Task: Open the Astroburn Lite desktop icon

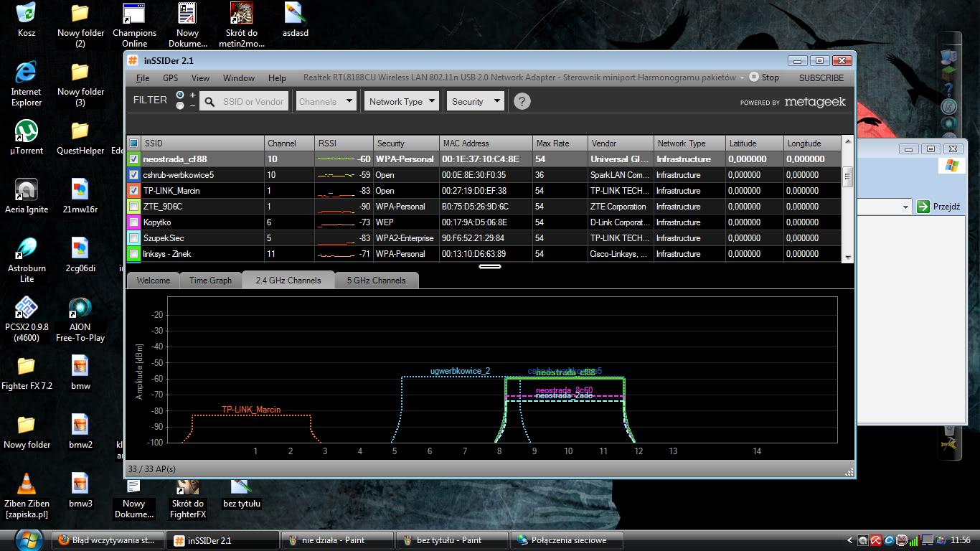Action: [27, 260]
